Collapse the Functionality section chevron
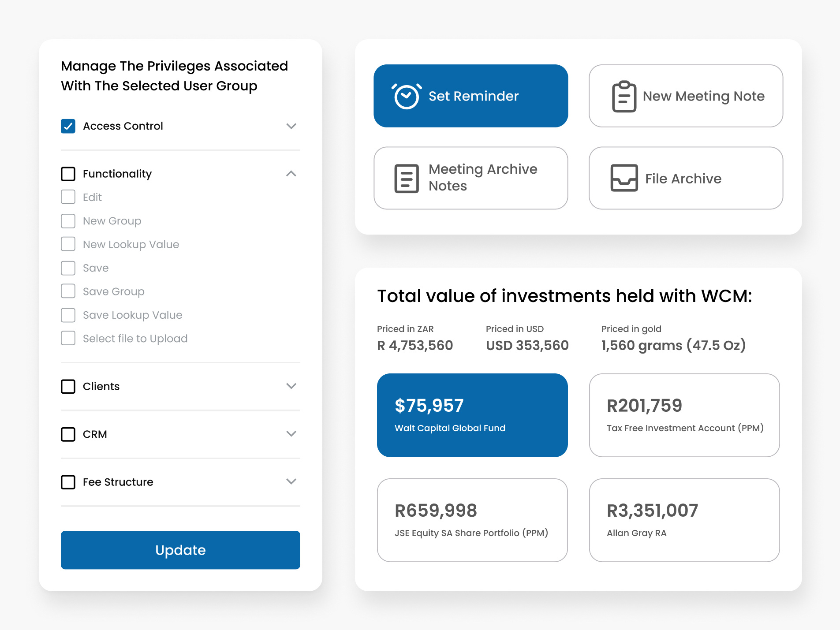This screenshot has width=840, height=630. pos(291,174)
